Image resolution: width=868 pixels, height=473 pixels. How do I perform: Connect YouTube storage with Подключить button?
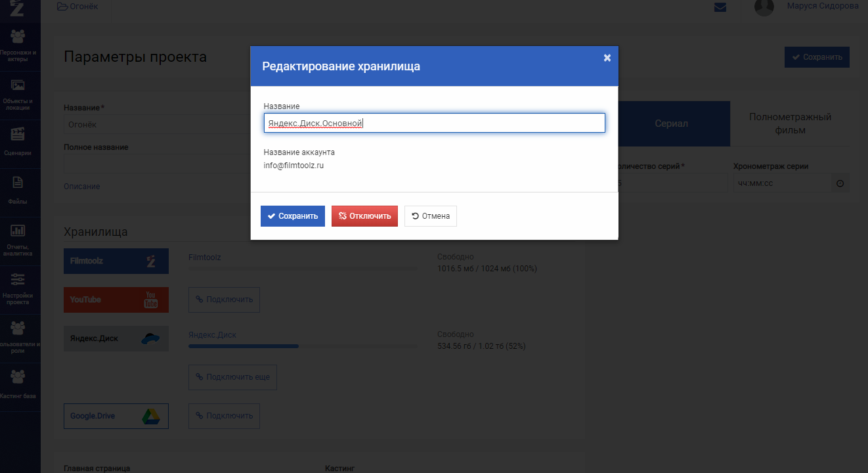(x=224, y=300)
